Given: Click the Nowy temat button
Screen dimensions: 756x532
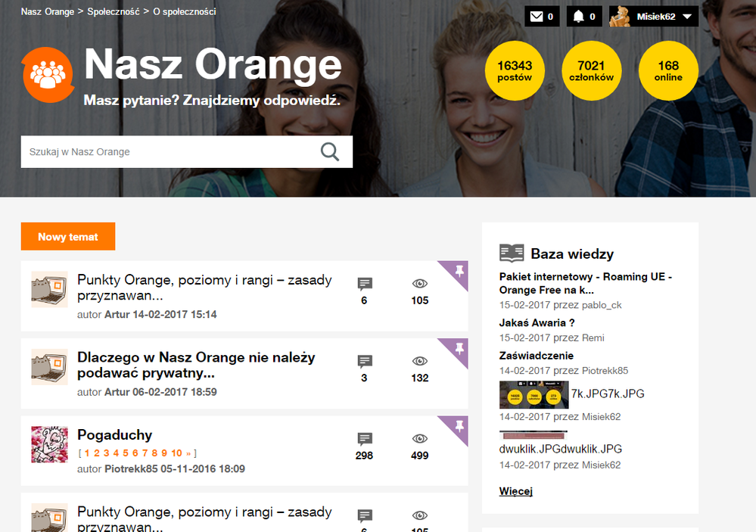Looking at the screenshot, I should click(x=68, y=237).
